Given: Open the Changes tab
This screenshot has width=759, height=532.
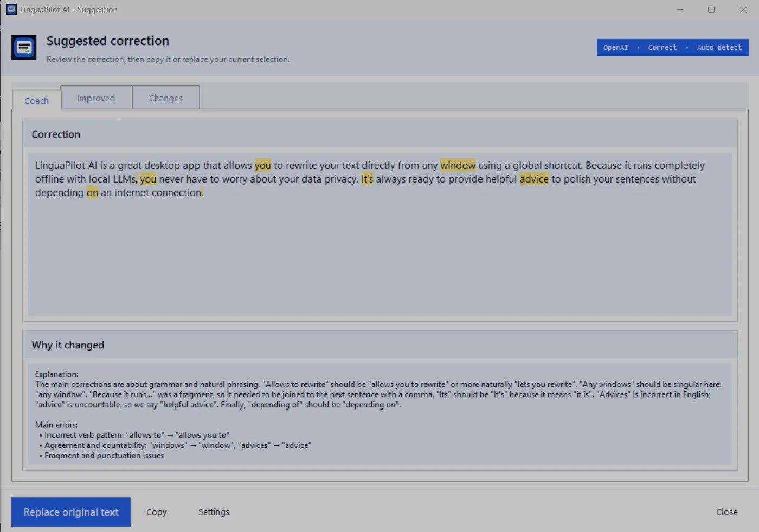Looking at the screenshot, I should tap(166, 98).
